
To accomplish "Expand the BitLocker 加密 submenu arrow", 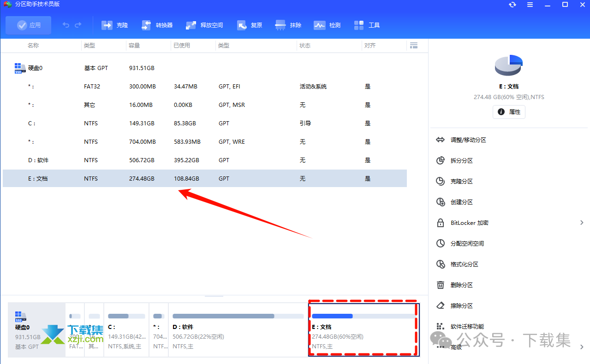I will pos(582,223).
